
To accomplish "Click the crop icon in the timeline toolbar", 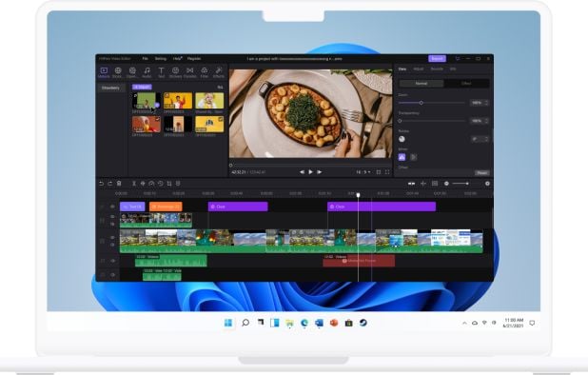I will [x=169, y=184].
